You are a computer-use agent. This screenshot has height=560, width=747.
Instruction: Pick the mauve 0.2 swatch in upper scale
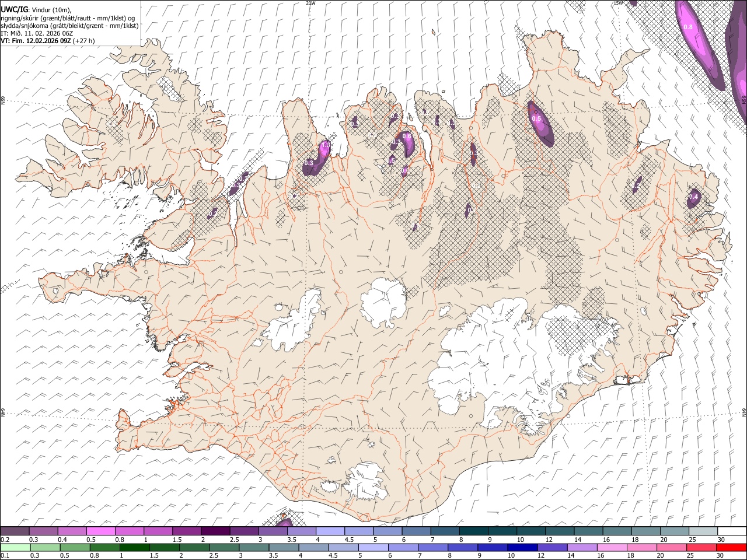[15, 531]
